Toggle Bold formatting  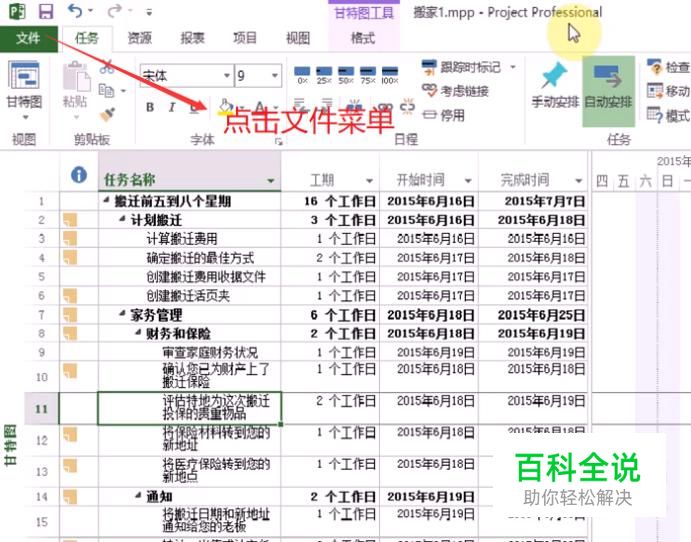click(x=150, y=107)
